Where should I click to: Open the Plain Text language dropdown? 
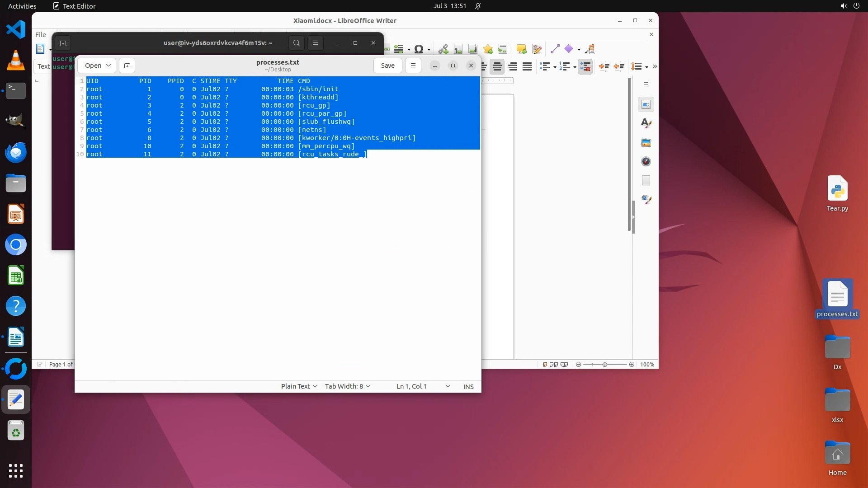[299, 386]
